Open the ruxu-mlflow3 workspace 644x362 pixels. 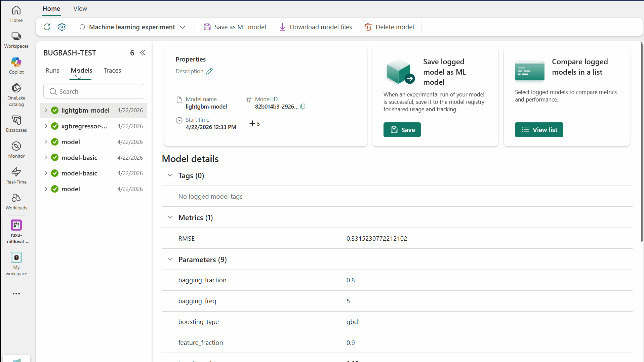click(16, 232)
